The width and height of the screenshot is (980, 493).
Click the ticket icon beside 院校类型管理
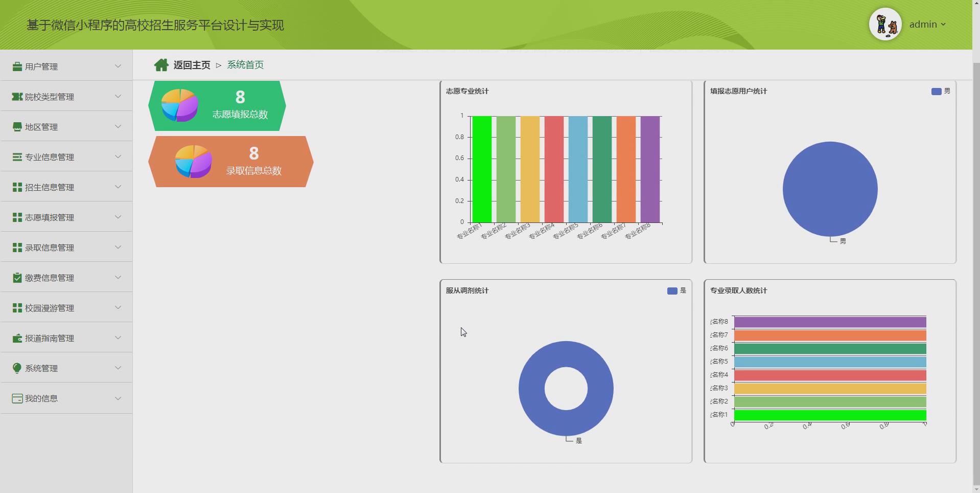point(17,97)
